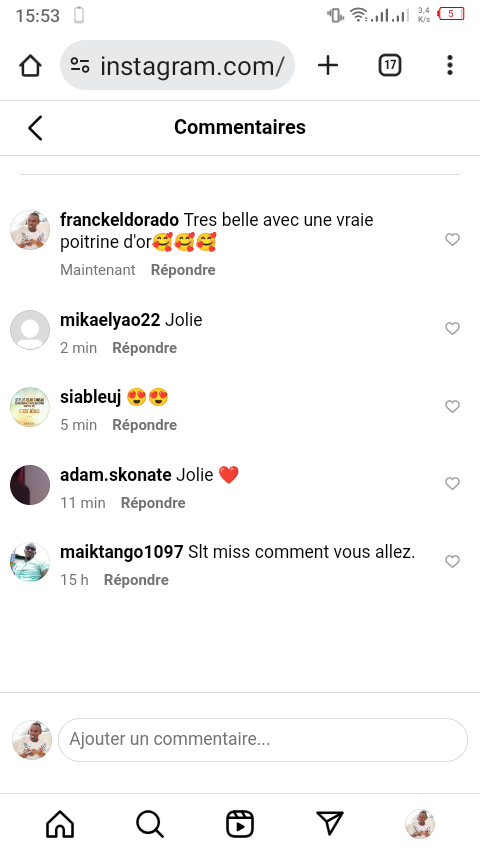
Task: Like franckeldorado's comment
Action: pyautogui.click(x=452, y=239)
